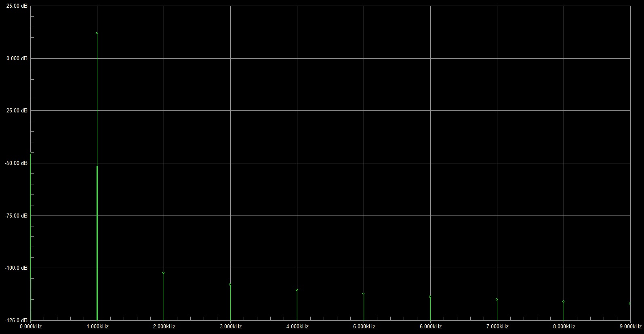Click the -100.0 dB axis label

[17, 268]
